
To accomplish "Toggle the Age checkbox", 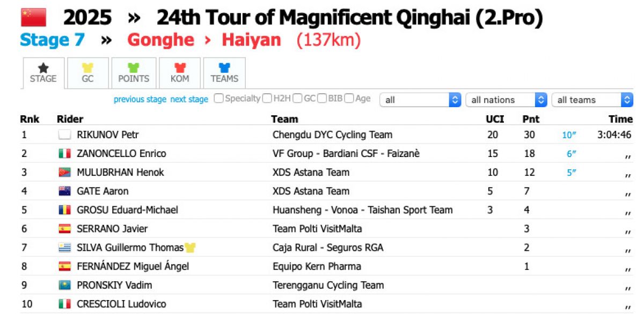I will [349, 99].
